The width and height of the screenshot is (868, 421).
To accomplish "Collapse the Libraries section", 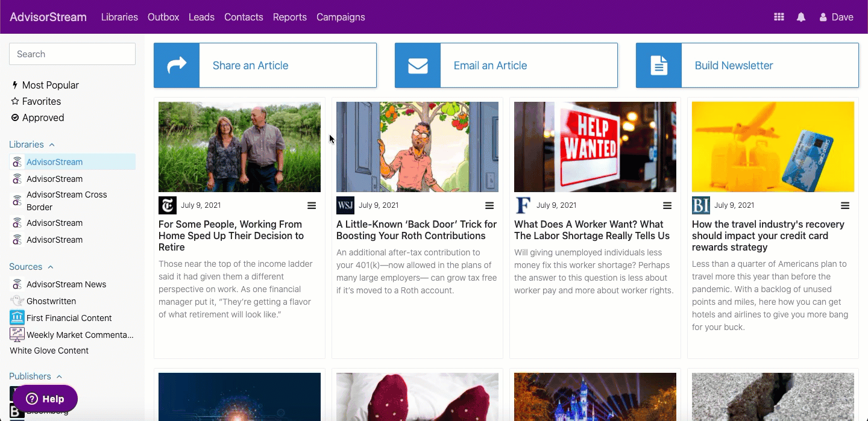I will [32, 145].
